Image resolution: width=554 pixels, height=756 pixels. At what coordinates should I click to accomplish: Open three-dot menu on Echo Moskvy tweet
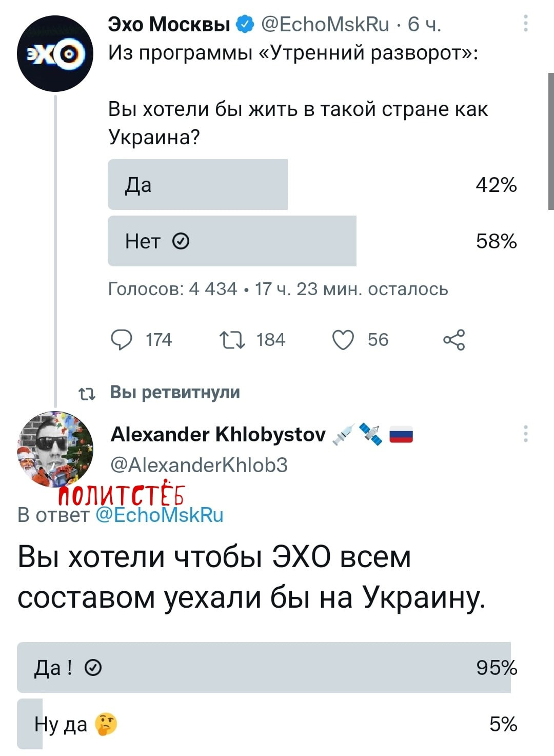[x=525, y=24]
